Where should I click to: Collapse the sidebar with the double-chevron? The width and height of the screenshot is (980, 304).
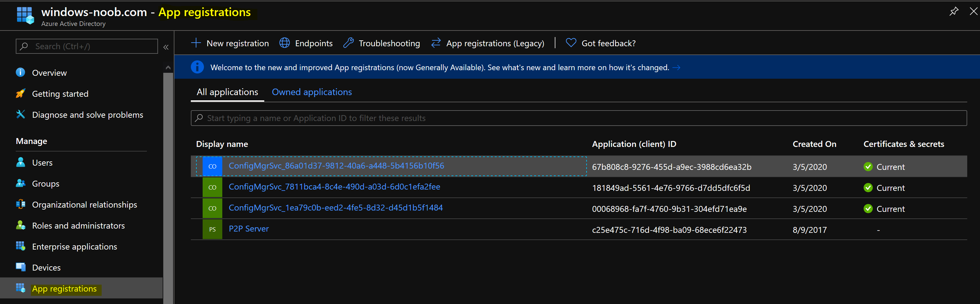[x=166, y=47]
